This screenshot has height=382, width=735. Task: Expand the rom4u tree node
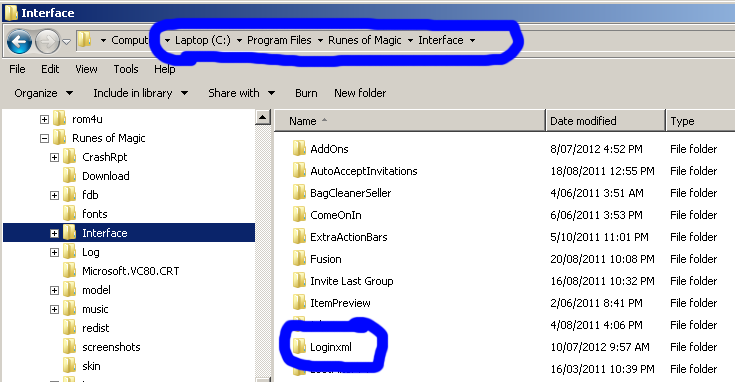pos(44,120)
